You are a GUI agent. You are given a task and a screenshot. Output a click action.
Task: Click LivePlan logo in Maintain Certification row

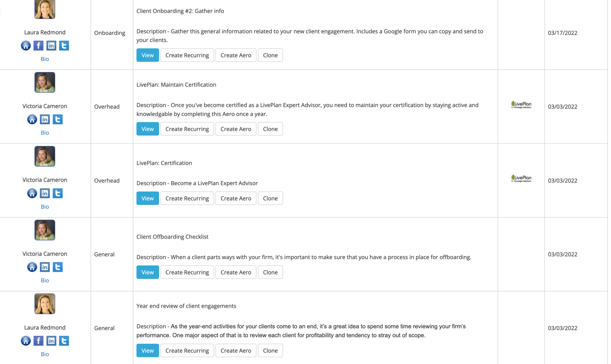coord(521,105)
